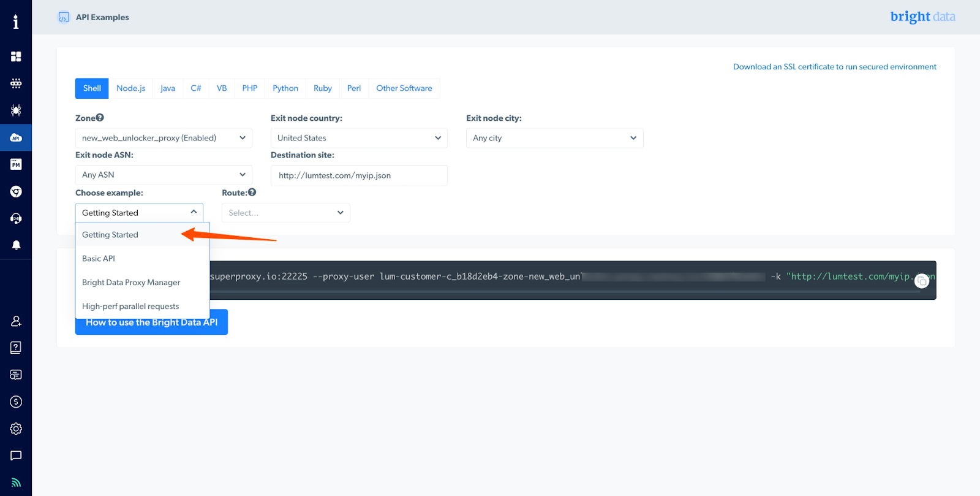Screen dimensions: 980x496
Task: Open the help question mark icon
Action: (16, 348)
